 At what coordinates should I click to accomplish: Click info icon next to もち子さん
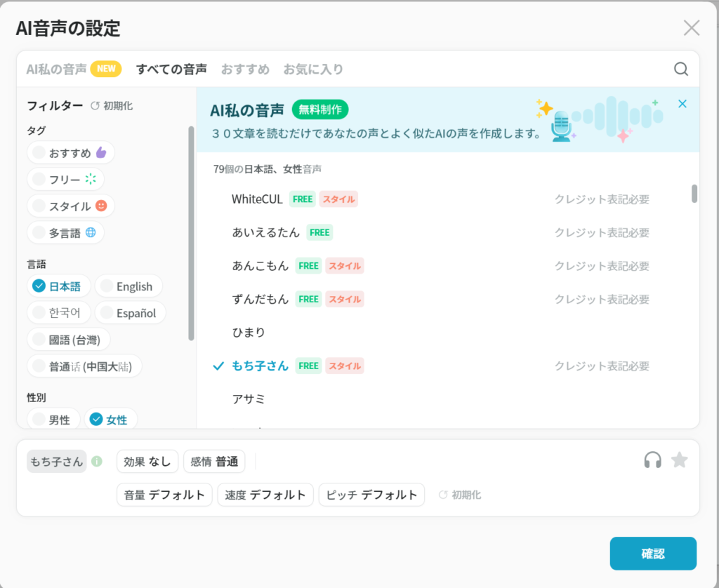97,462
